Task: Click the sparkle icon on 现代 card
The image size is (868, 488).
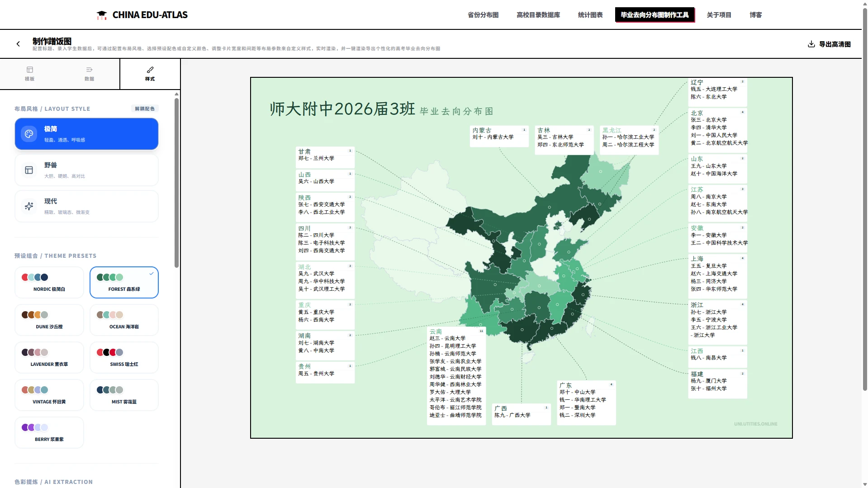Action: (29, 206)
